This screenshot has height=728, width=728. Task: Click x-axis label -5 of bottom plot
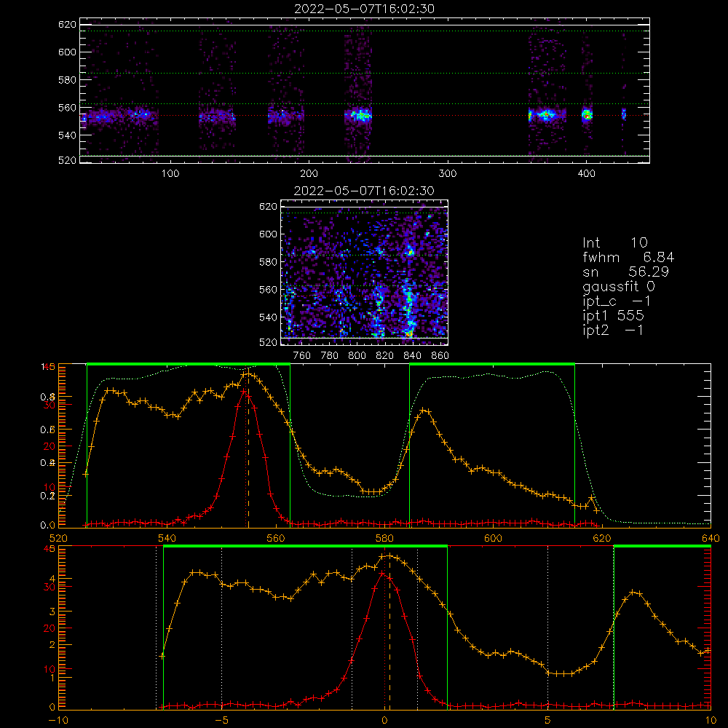(222, 721)
